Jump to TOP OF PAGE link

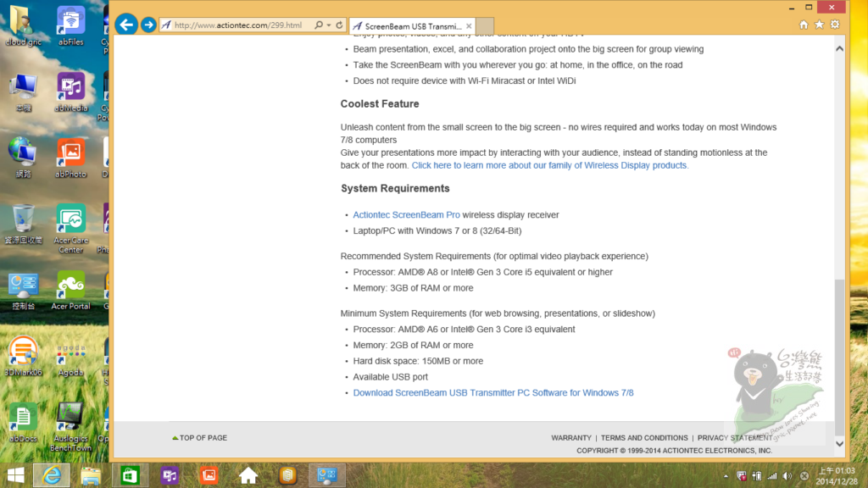click(200, 438)
